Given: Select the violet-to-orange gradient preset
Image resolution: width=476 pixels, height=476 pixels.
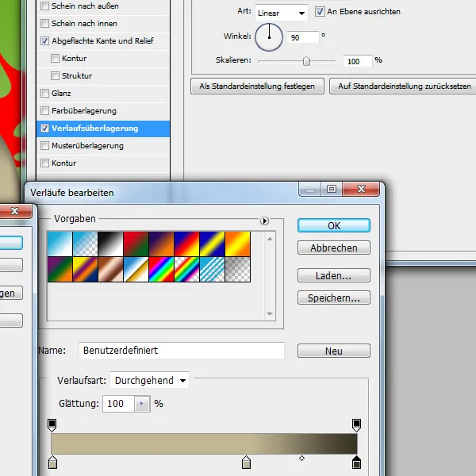Looking at the screenshot, I should click(162, 244).
